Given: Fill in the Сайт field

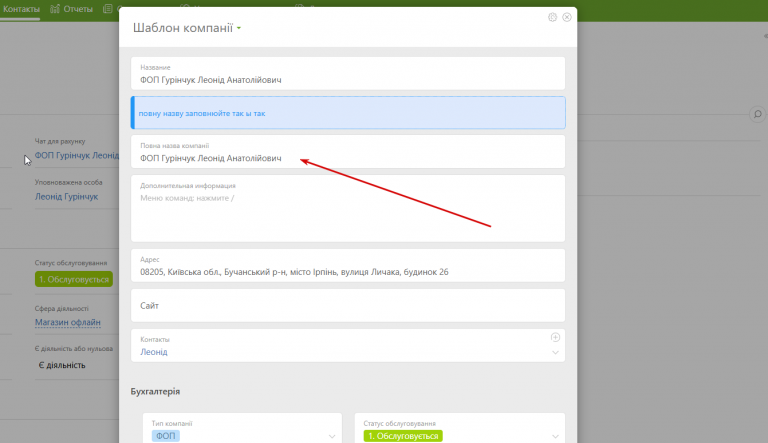Looking at the screenshot, I should [348, 305].
